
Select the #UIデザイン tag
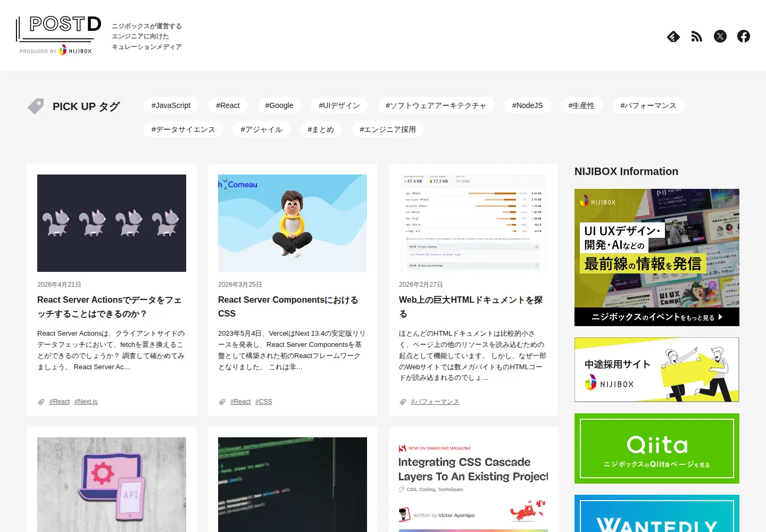pyautogui.click(x=339, y=105)
